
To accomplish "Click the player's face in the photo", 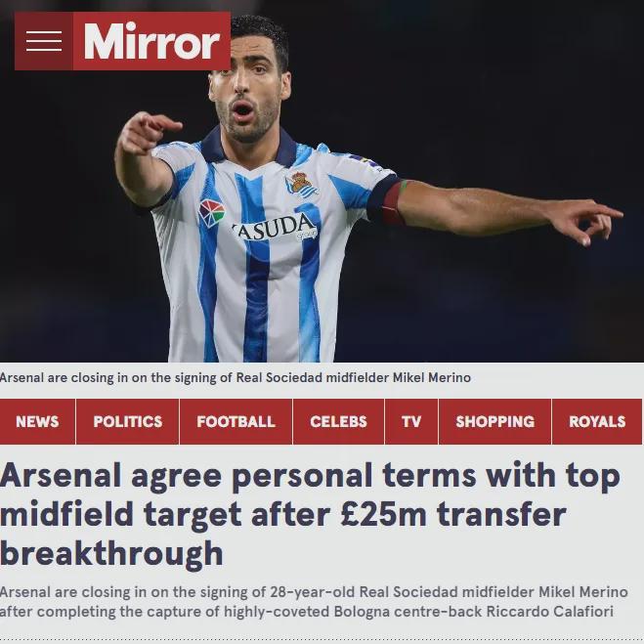I will 248,93.
